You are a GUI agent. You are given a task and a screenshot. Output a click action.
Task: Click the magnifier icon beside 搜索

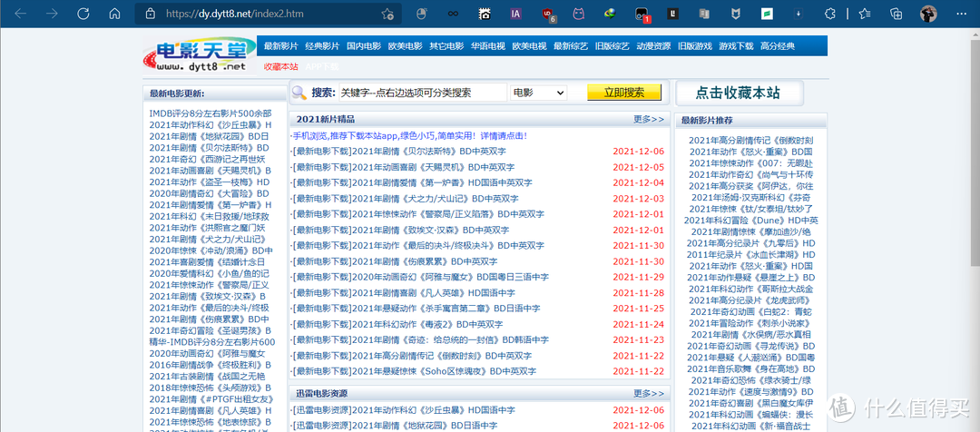tap(299, 93)
